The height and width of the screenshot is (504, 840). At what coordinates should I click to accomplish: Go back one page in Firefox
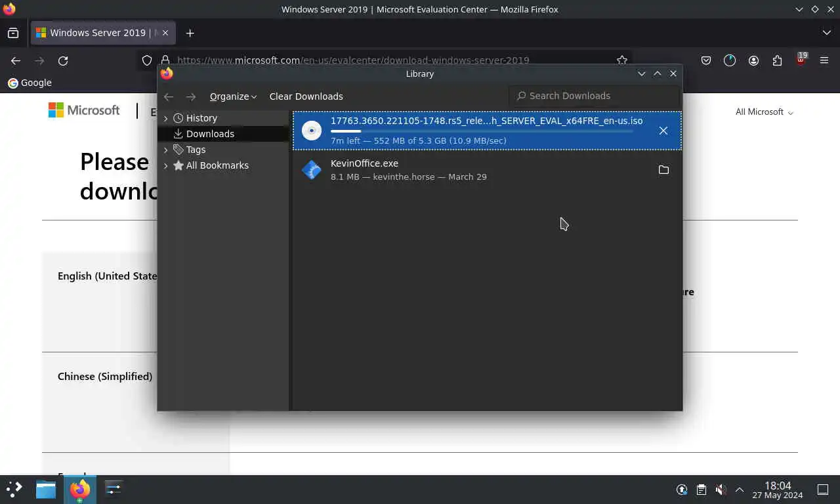click(x=16, y=60)
